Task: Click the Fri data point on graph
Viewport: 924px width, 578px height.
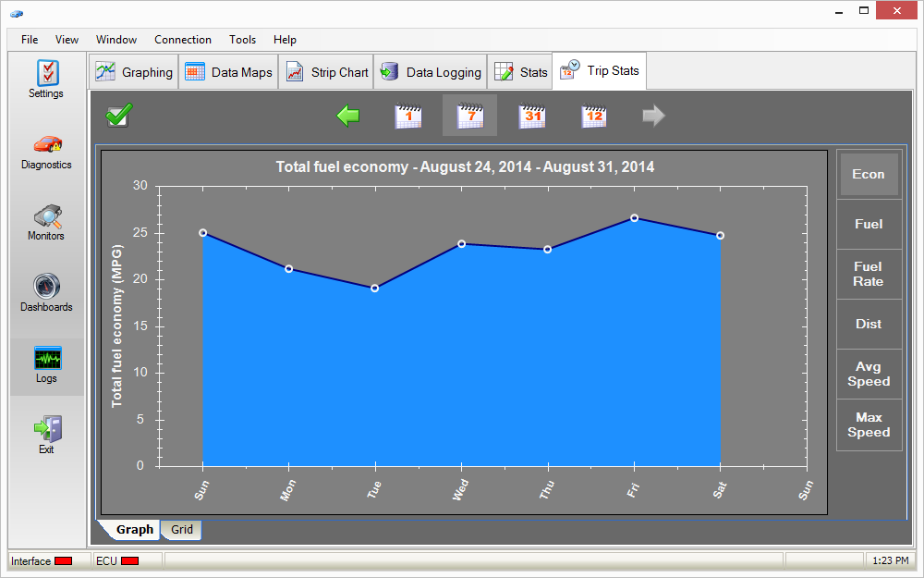Action: 634,218
